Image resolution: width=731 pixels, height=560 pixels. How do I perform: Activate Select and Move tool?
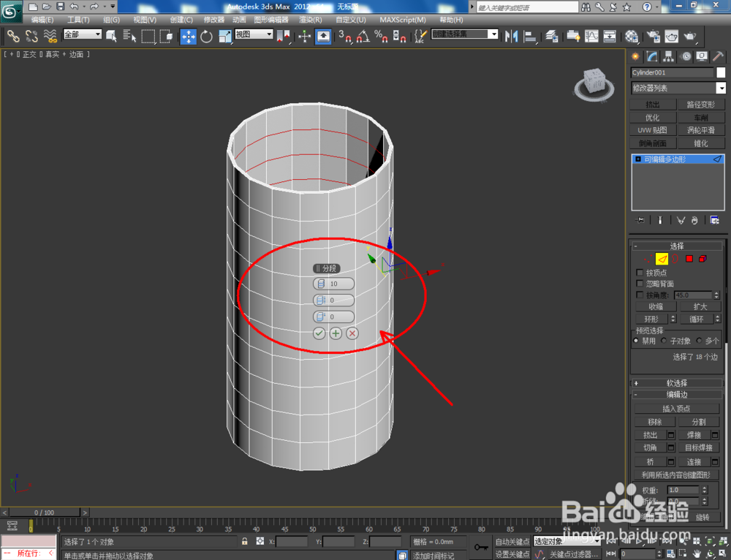coord(188,36)
